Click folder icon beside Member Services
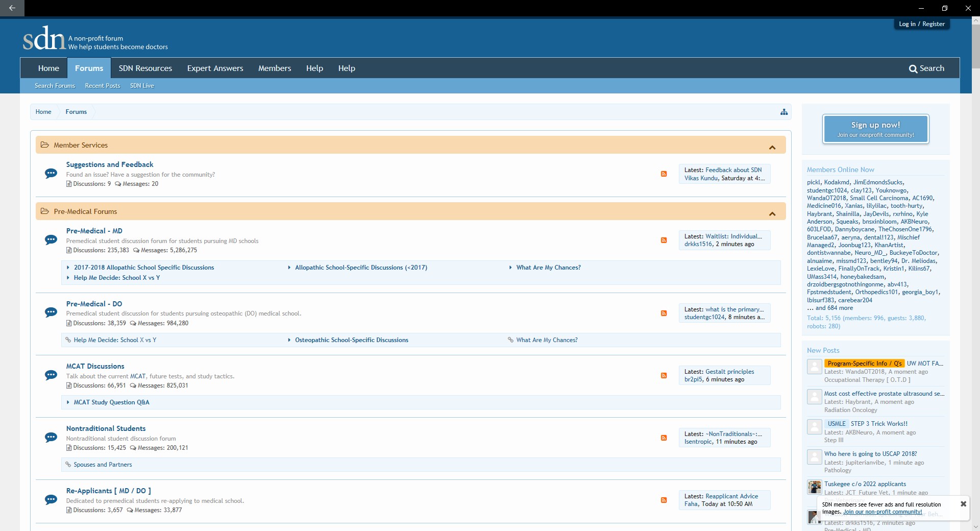The height and width of the screenshot is (531, 980). [45, 145]
